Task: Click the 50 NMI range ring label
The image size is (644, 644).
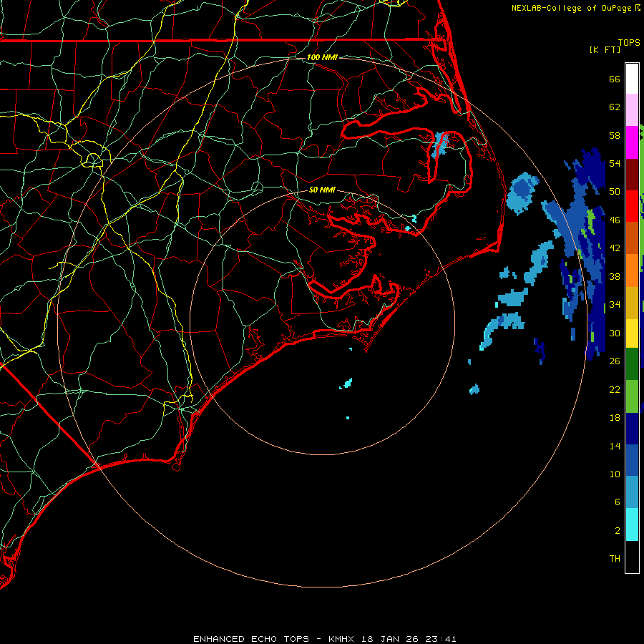Action: (x=322, y=190)
